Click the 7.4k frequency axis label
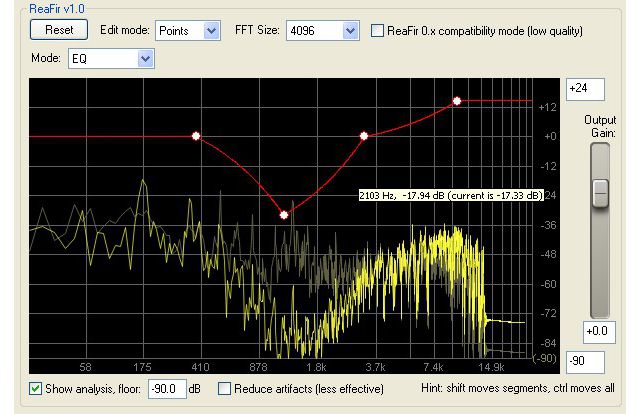 click(433, 367)
